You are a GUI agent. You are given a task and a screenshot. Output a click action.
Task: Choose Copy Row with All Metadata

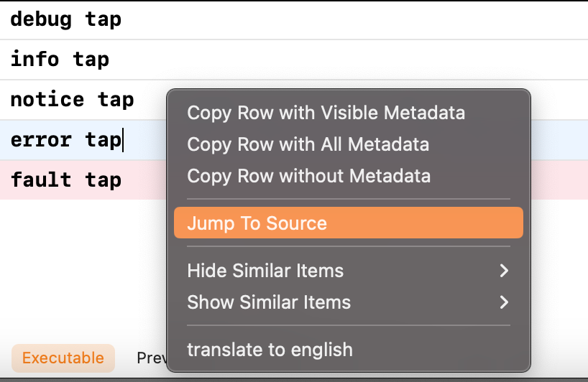(x=308, y=144)
